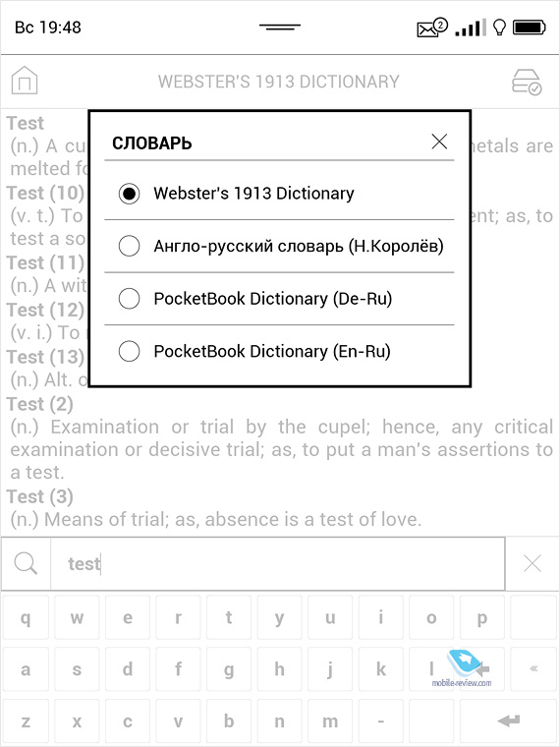The height and width of the screenshot is (747, 560).
Task: Tap the frontlight bulb icon
Action: click(499, 28)
